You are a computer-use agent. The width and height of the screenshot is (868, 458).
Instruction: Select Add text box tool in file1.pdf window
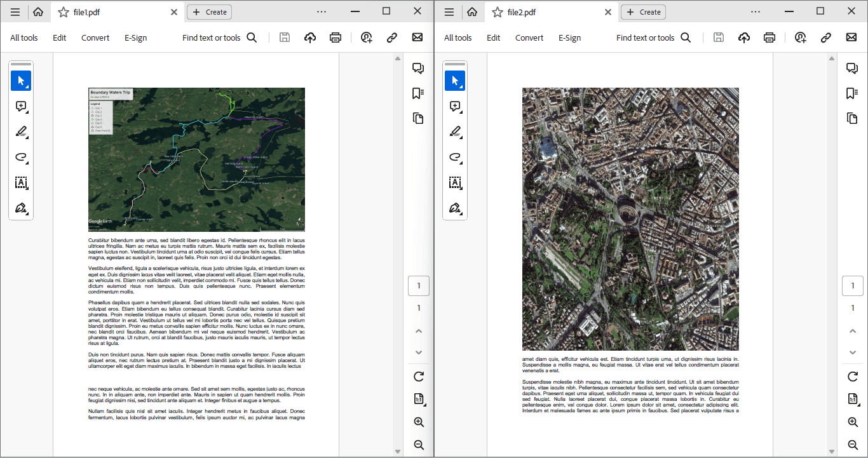21,182
